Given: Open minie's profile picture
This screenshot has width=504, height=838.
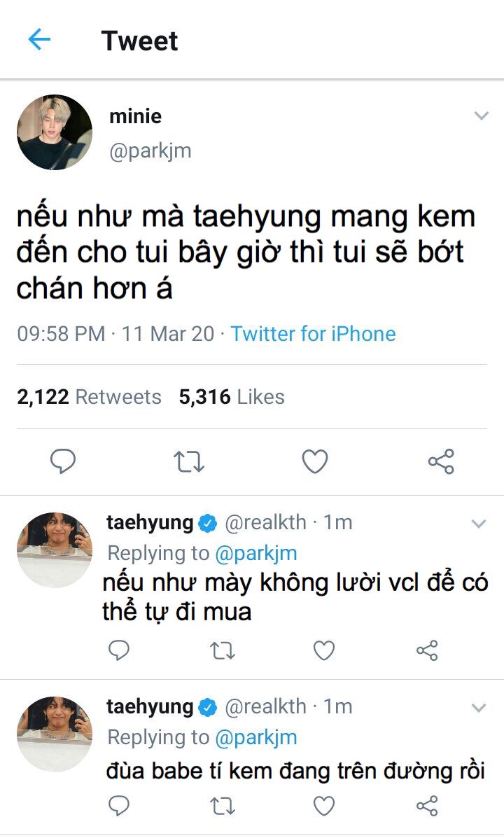Looking at the screenshot, I should point(55,132).
